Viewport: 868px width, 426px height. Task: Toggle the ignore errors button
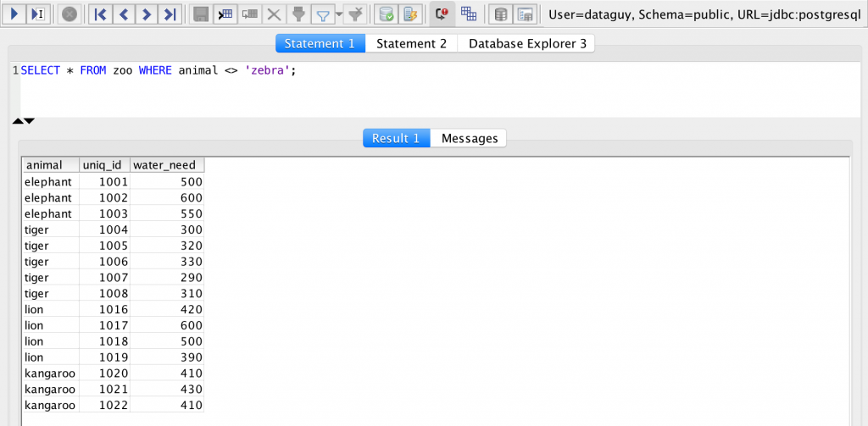click(442, 14)
